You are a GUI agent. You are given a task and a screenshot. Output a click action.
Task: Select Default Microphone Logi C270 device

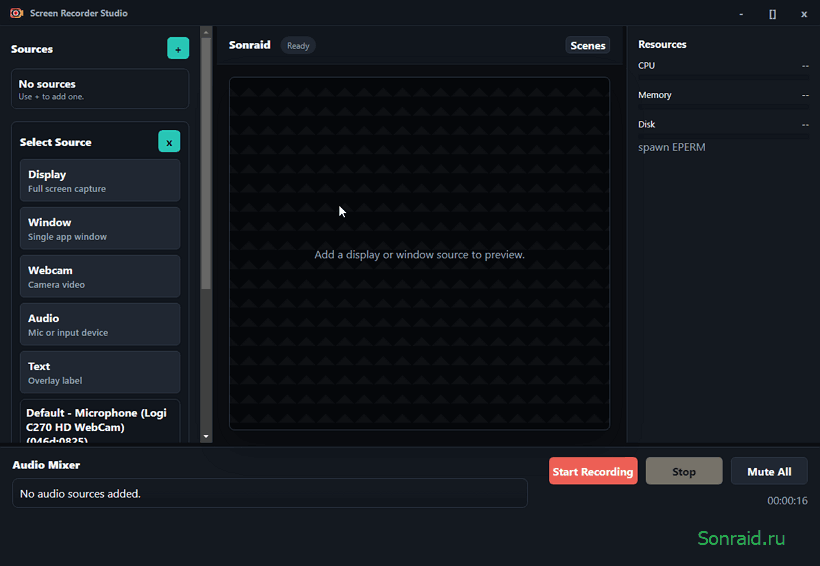click(100, 423)
